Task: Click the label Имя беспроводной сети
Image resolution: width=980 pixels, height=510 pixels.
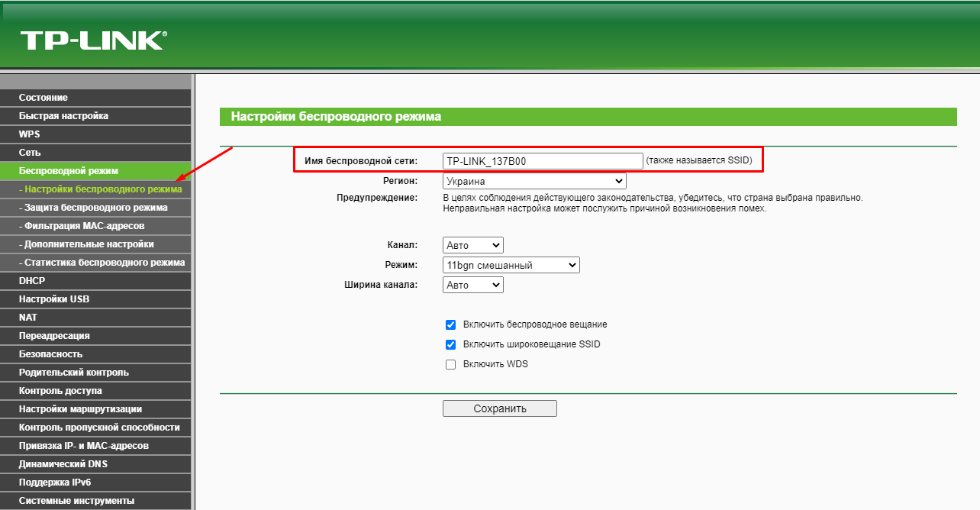Action: point(361,161)
